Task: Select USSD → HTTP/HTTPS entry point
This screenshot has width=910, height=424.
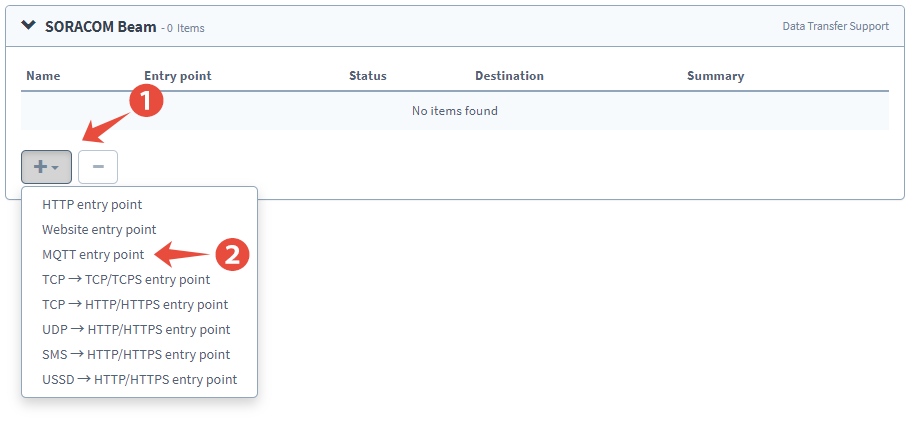Action: point(139,379)
